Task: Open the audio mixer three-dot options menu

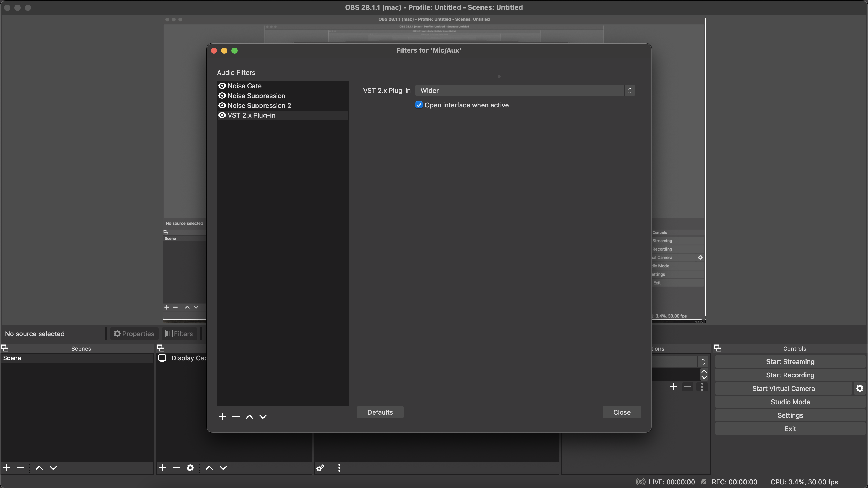Action: click(339, 468)
